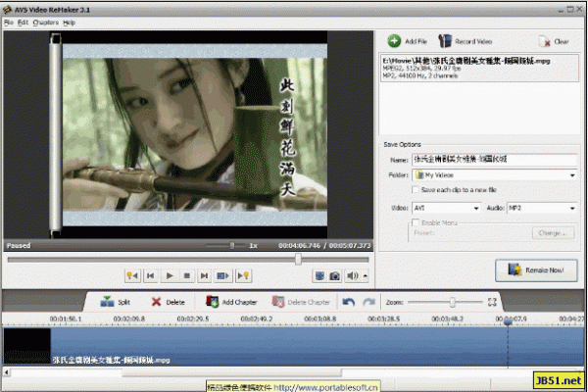The image size is (588, 392).
Task: Click timeline ruler at 00:02:49.2
Action: (256, 319)
